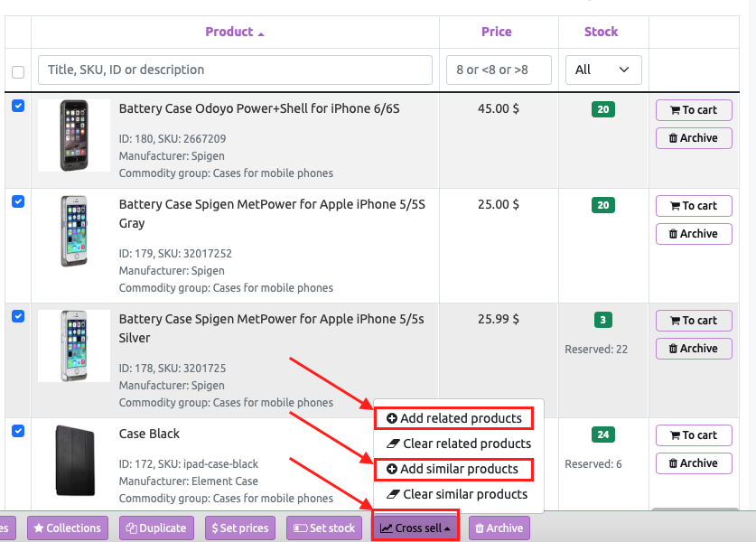
Task: Click the Set stock toolbar button
Action: click(324, 528)
